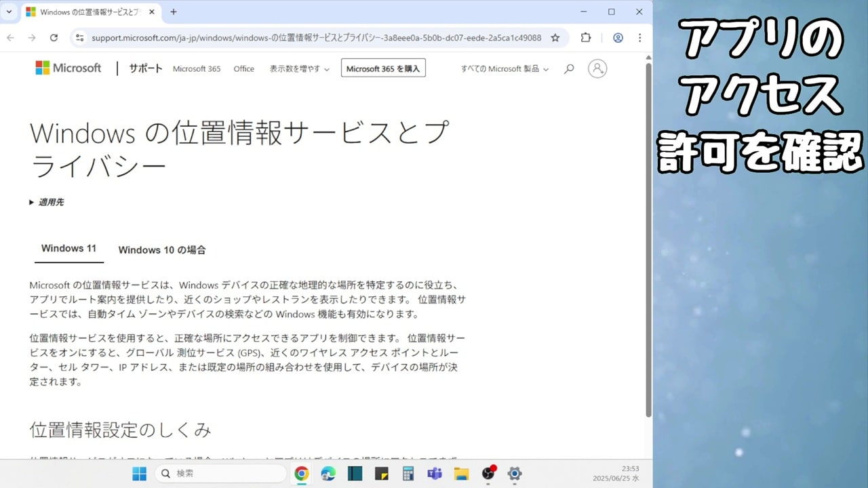Open Settings gear from the taskbar
Viewport: 868px width, 488px height.
515,474
